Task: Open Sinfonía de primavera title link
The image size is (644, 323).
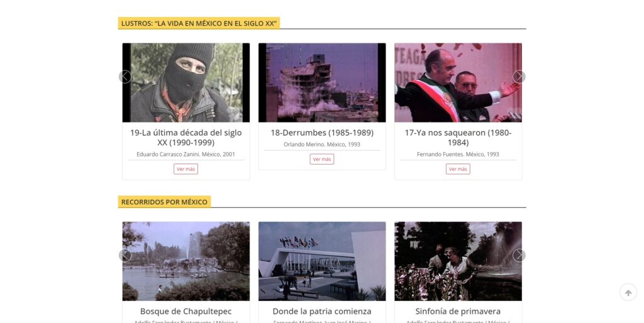Action: coord(458,312)
